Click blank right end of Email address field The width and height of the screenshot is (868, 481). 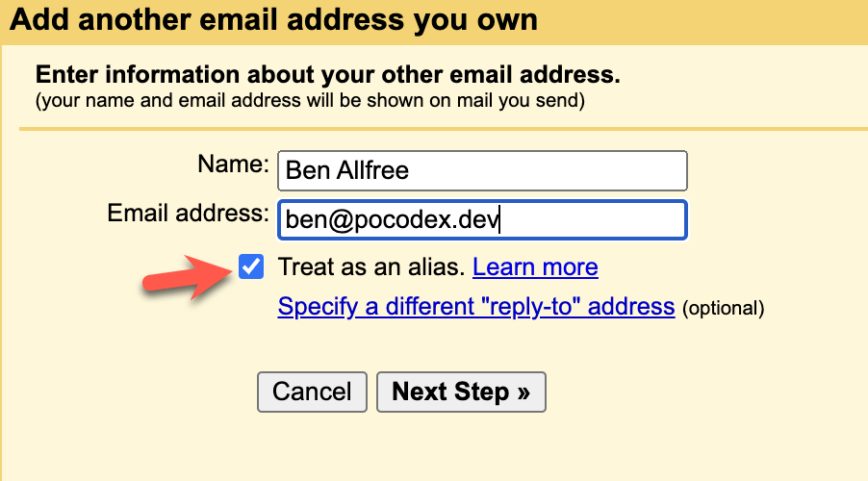coord(616,219)
